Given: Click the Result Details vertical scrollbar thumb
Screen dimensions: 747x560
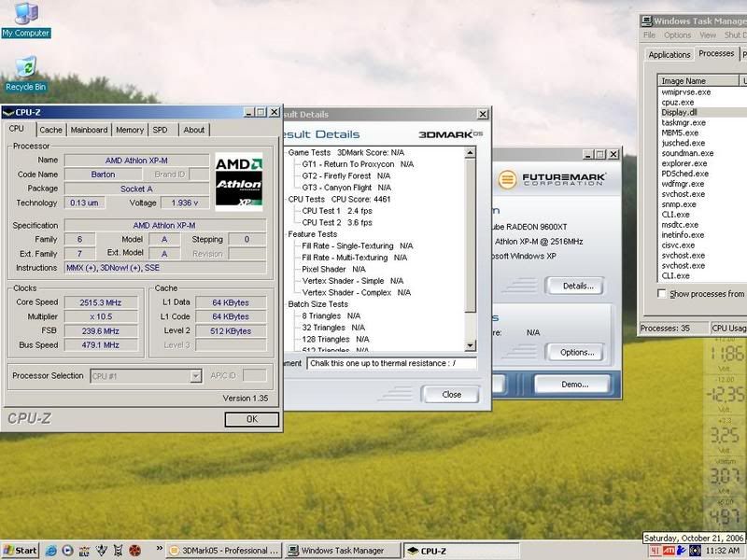Looking at the screenshot, I should coord(471,236).
